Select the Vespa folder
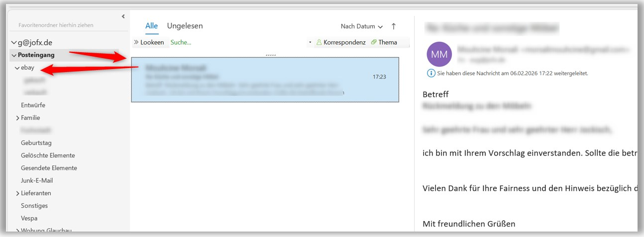The height and width of the screenshot is (237, 644). tap(29, 218)
